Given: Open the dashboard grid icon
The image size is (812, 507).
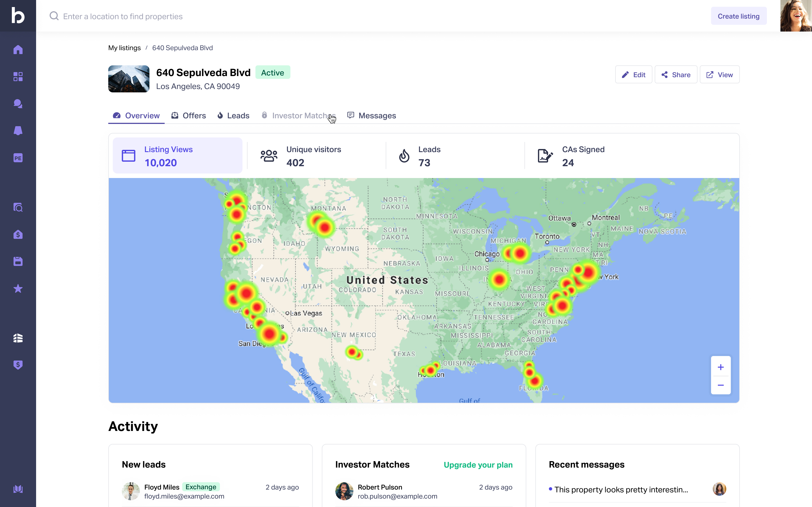Looking at the screenshot, I should click(18, 76).
